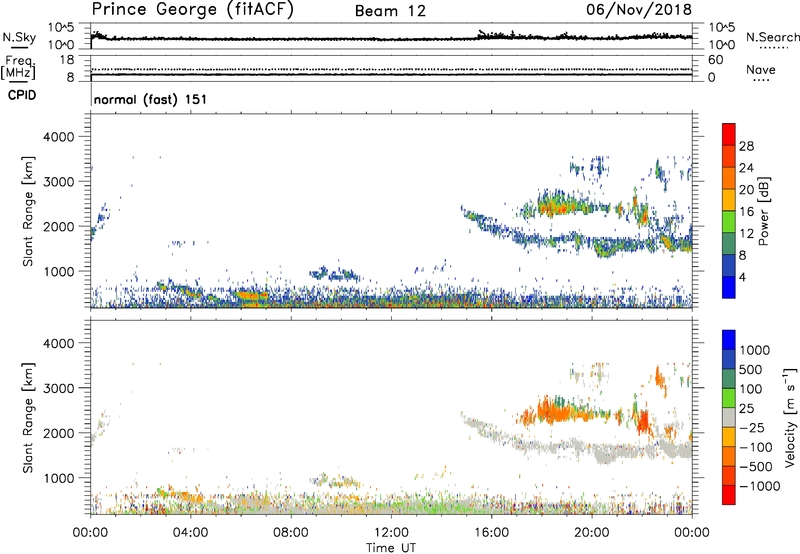
Task: Click the 'Freq. [MHz]' axis label
Action: click(20, 68)
